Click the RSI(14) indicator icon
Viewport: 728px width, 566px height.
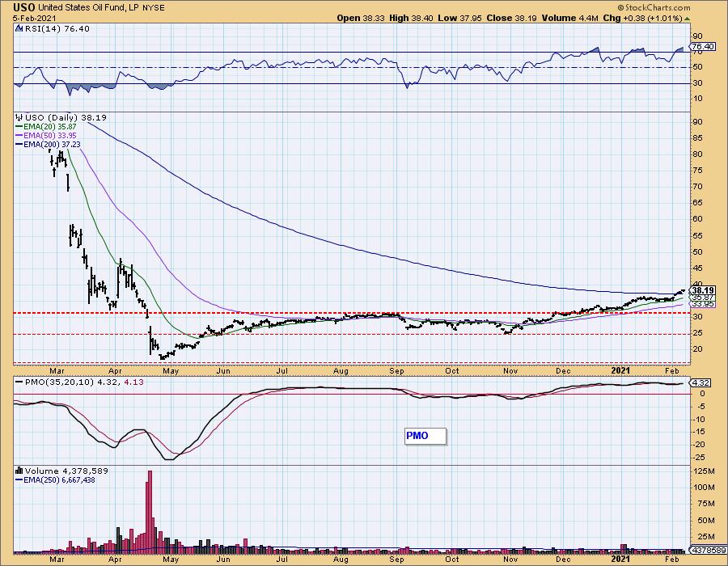19,29
